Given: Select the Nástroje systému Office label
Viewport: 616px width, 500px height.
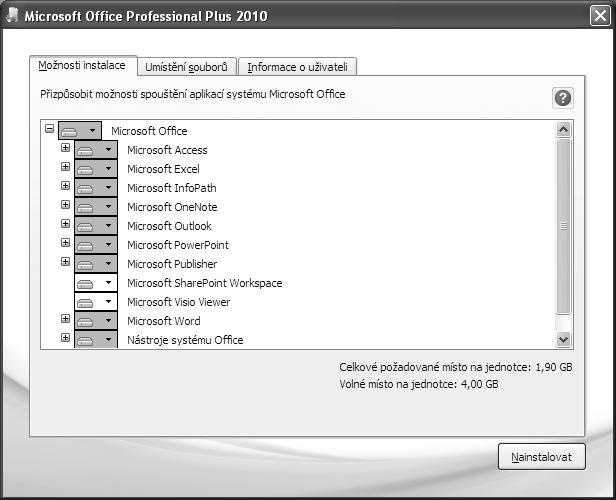Looking at the screenshot, I should click(x=185, y=340).
